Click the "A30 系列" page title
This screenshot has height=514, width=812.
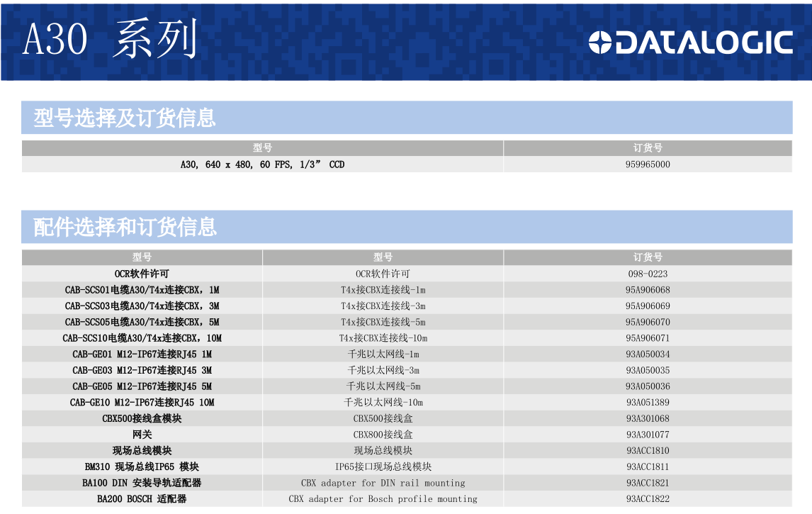(110, 40)
